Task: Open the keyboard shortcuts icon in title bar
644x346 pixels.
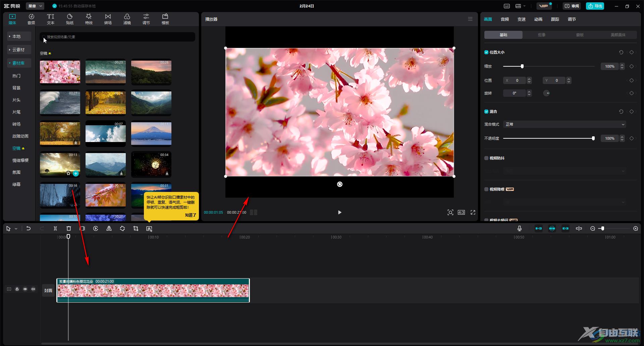Action: click(507, 6)
